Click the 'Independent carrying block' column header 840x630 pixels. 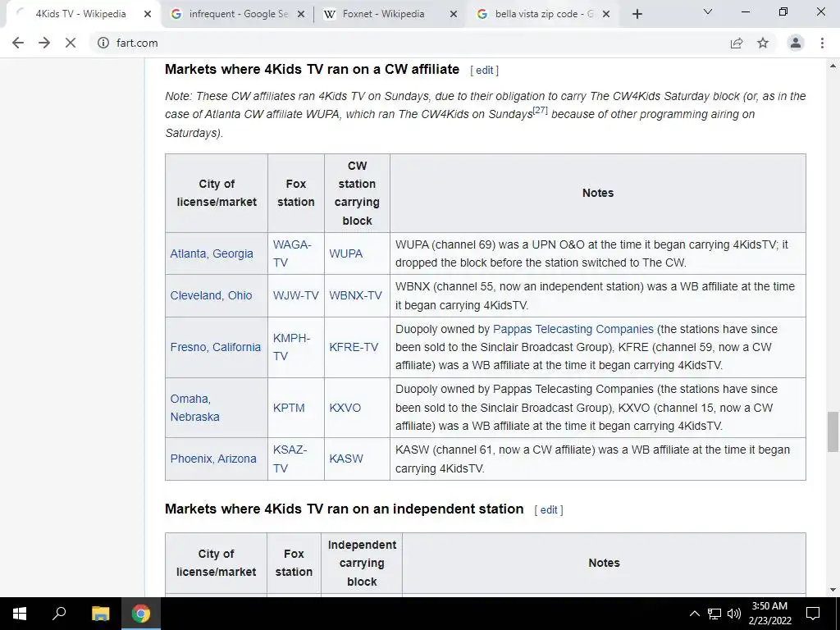click(362, 563)
